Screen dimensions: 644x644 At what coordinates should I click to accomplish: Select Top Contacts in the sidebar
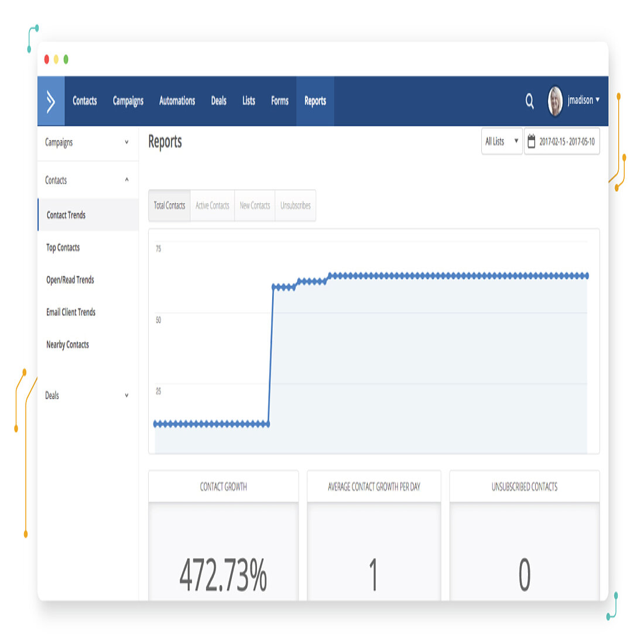pyautogui.click(x=63, y=248)
